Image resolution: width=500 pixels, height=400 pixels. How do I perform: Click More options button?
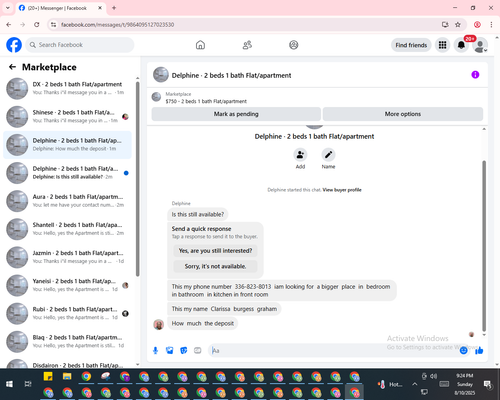(403, 114)
